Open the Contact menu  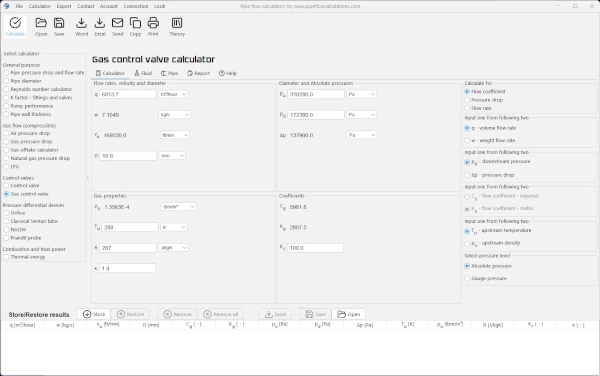86,6
